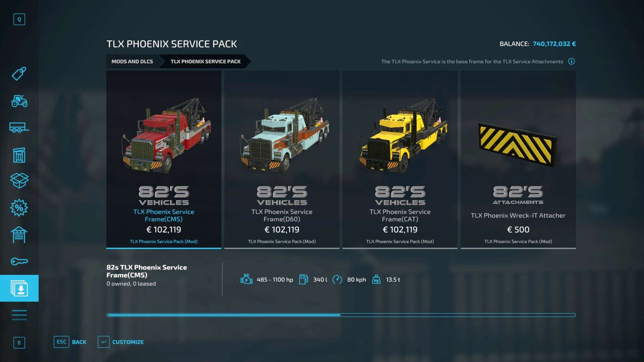This screenshot has width=644, height=362.
Task: Select TLX Phoenix Service Frame(D60) card
Action: coord(282,160)
